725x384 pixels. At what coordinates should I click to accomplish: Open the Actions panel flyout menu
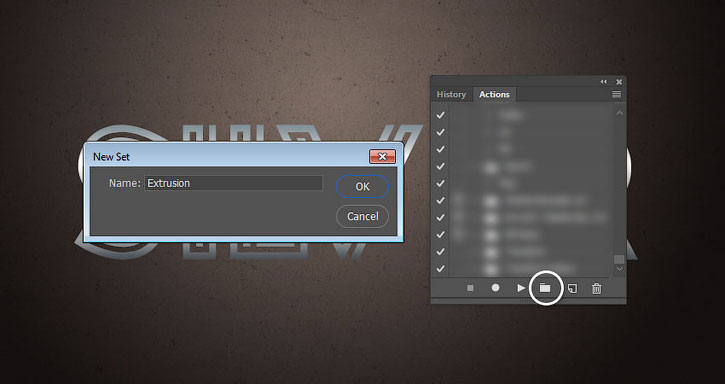click(x=616, y=94)
